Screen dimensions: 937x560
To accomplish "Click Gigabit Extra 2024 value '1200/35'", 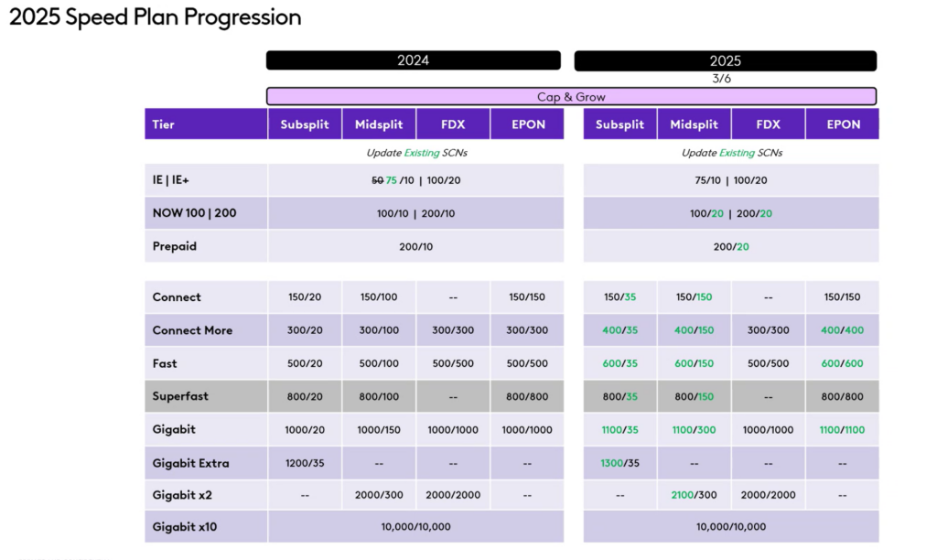I will click(305, 463).
